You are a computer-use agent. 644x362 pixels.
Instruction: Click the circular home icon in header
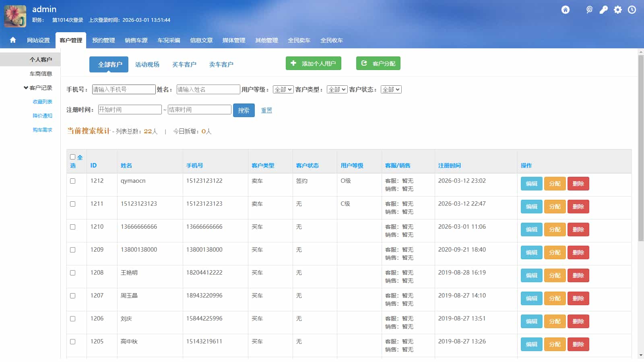click(x=566, y=10)
